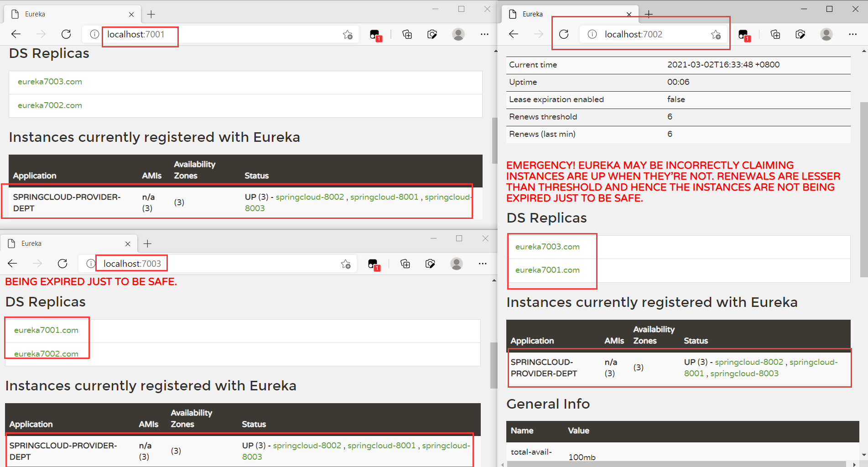
Task: Open springcloud-8001 instance link on localhost:7001 page
Action: pos(384,197)
